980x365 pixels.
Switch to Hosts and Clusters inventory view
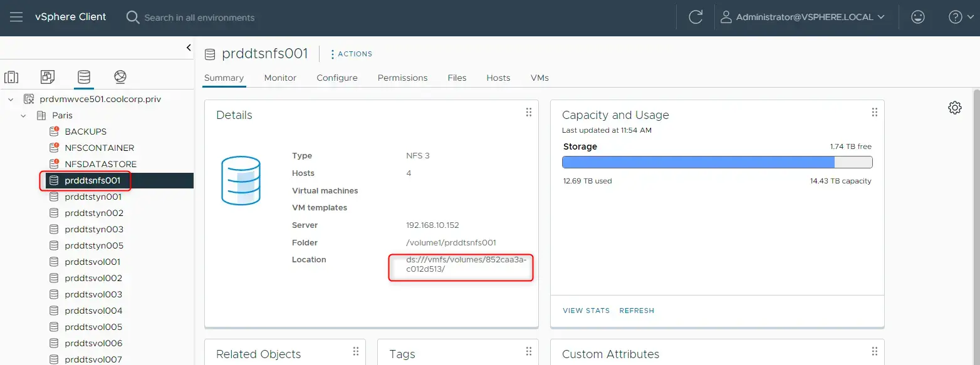point(11,77)
